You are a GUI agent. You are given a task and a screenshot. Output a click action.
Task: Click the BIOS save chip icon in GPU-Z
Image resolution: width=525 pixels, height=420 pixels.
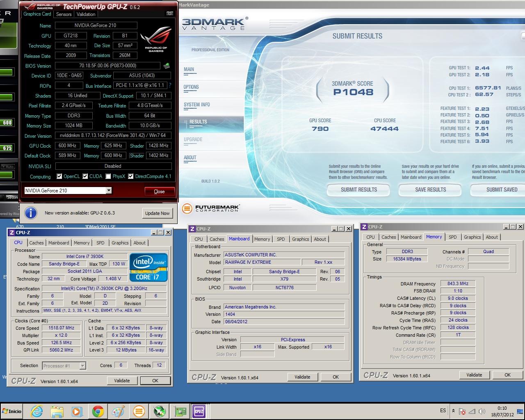(166, 66)
